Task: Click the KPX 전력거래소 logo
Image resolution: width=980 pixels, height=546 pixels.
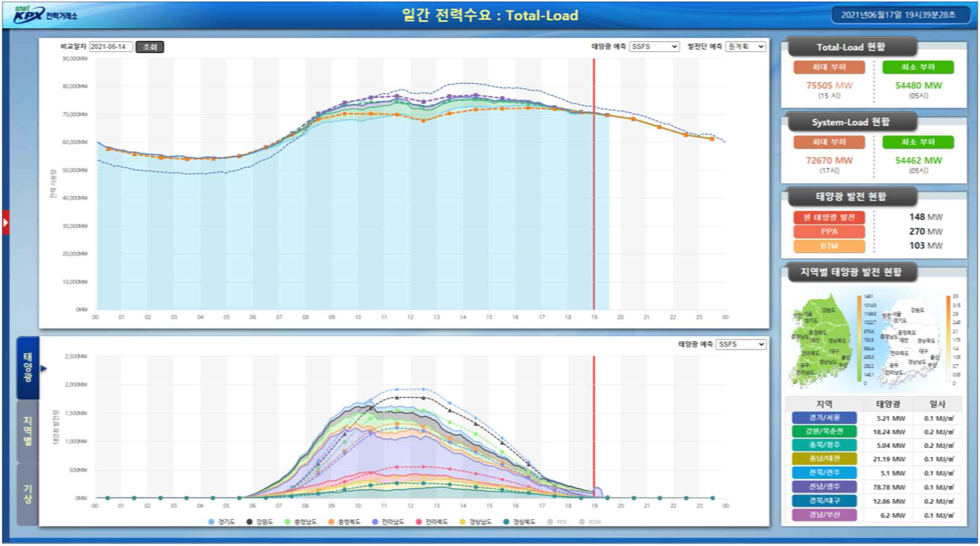Action: pyautogui.click(x=45, y=15)
